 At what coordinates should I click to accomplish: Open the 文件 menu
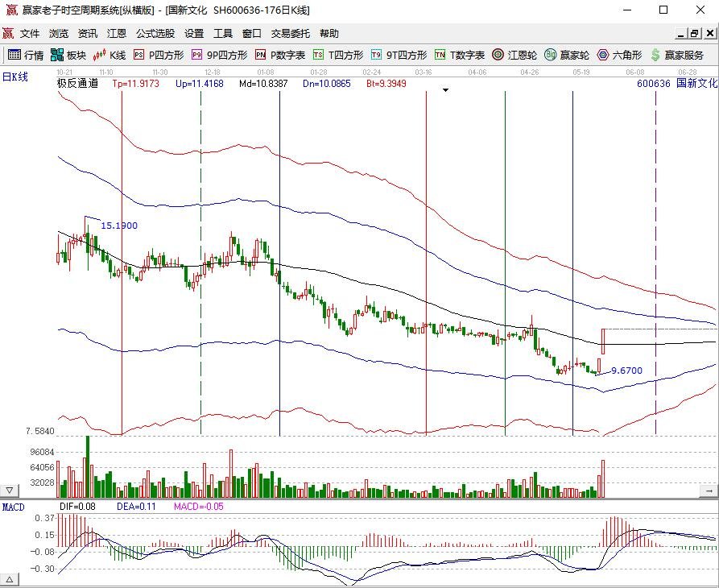pyautogui.click(x=30, y=34)
